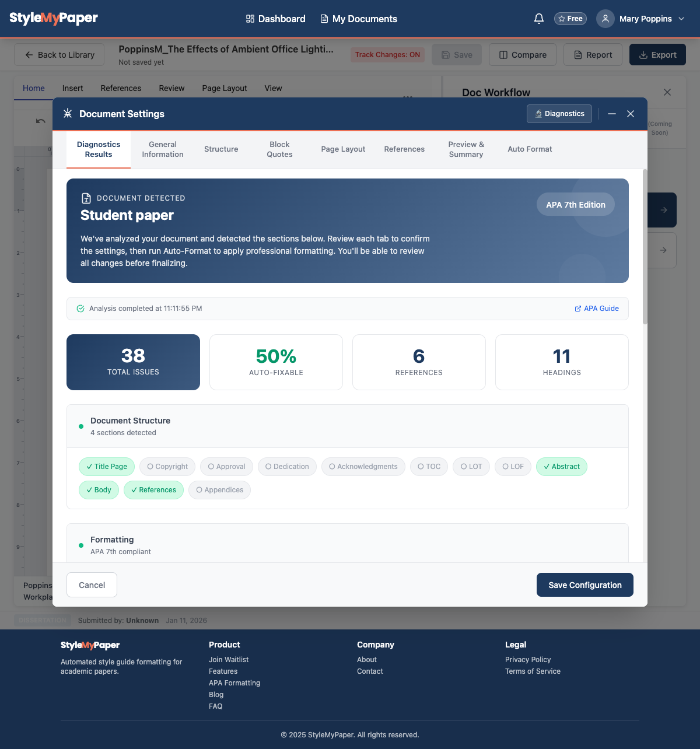Click the StyleMyPaper logo in header
This screenshot has width=700, height=749.
54,18
